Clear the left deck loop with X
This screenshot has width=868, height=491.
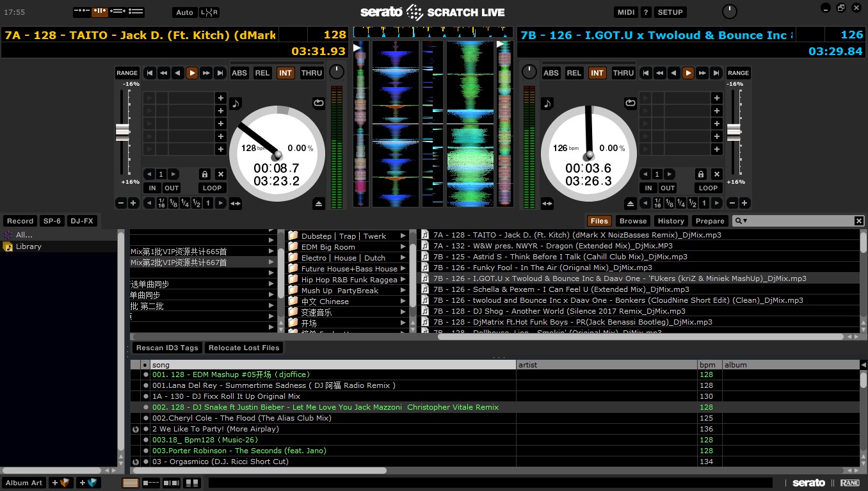pyautogui.click(x=221, y=174)
